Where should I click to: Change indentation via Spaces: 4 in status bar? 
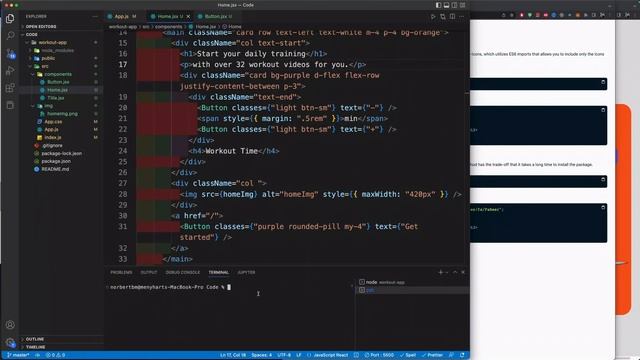click(262, 355)
